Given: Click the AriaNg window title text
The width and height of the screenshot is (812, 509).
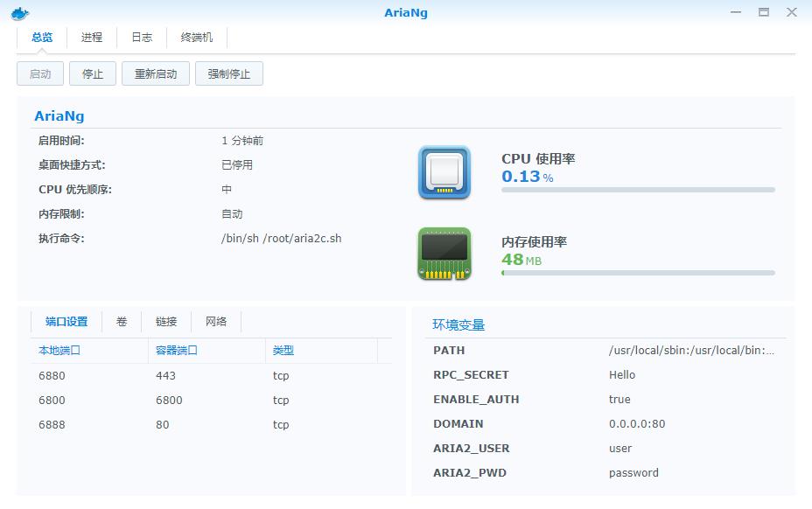Looking at the screenshot, I should pyautogui.click(x=406, y=13).
